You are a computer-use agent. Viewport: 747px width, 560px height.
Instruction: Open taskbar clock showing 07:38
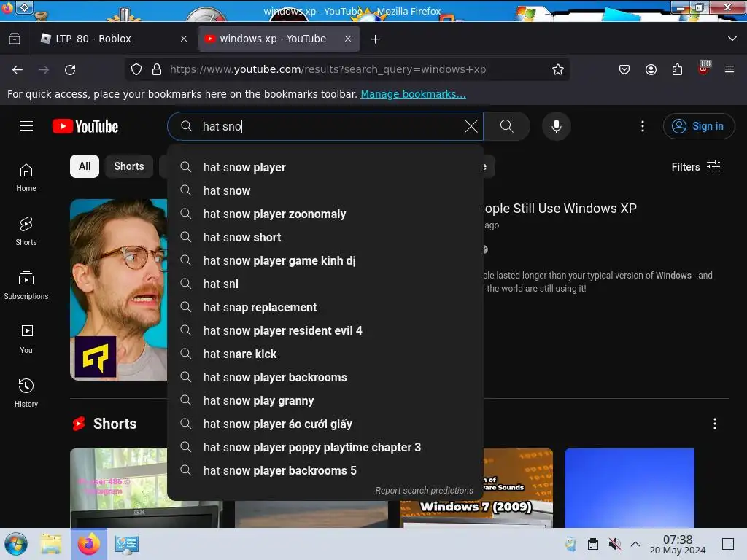coord(678,544)
